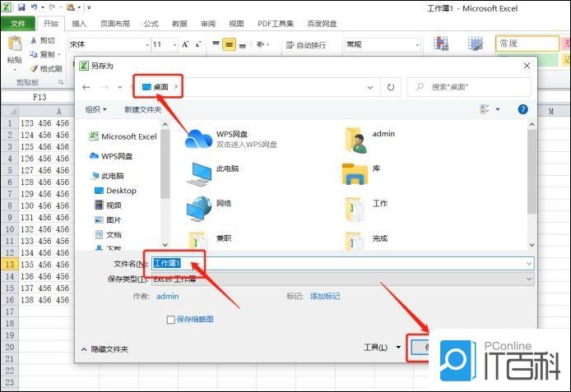Click the Name Box showing F13

coord(39,97)
